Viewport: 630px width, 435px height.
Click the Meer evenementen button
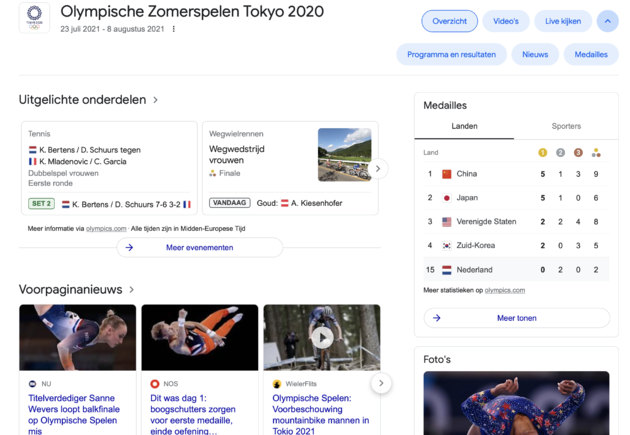point(200,247)
